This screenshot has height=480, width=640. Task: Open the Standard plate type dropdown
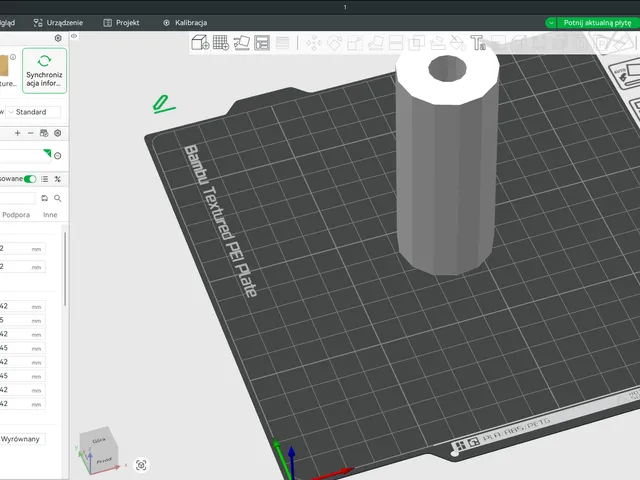[x=35, y=112]
